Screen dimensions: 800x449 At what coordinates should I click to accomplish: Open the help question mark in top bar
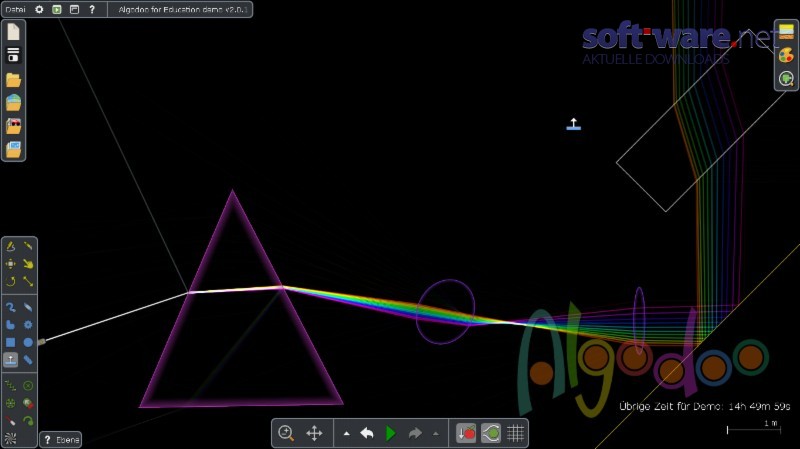92,9
